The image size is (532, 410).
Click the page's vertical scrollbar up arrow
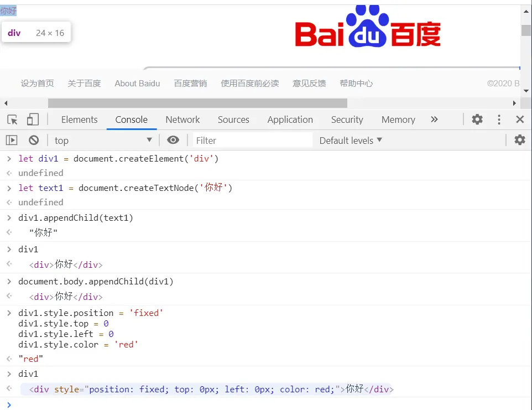pos(526,11)
